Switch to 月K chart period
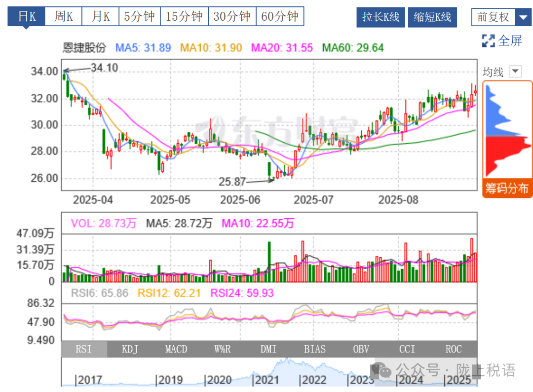This screenshot has height=392, width=533. pos(101,17)
